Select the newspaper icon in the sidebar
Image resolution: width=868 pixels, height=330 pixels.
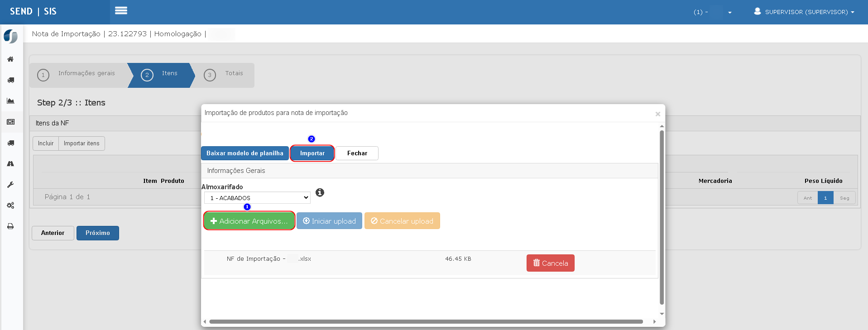coord(10,122)
